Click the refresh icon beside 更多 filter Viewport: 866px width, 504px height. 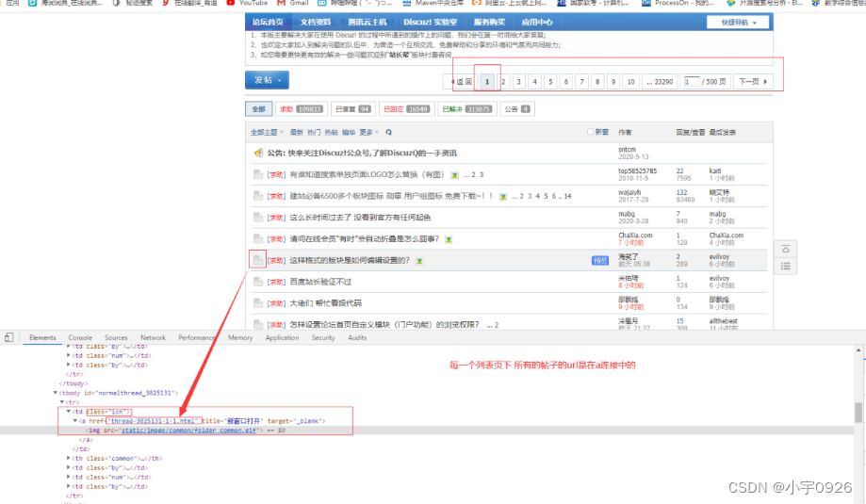coord(389,133)
